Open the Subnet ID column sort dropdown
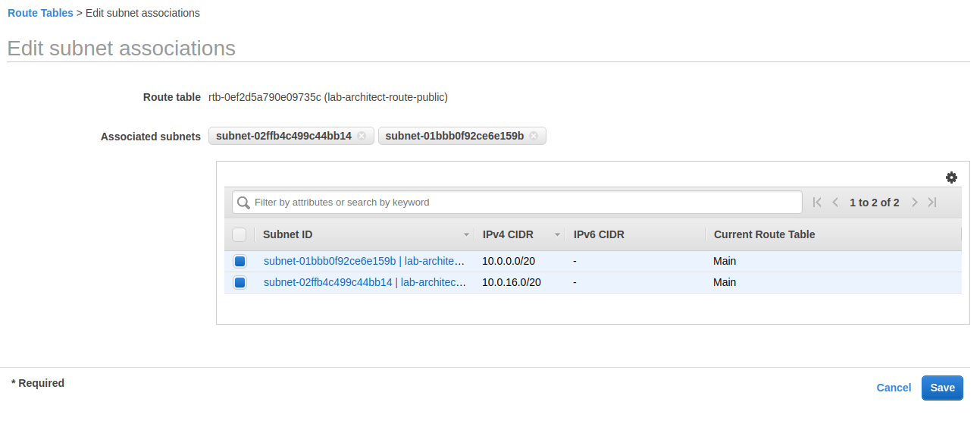The image size is (980, 421). coord(466,235)
